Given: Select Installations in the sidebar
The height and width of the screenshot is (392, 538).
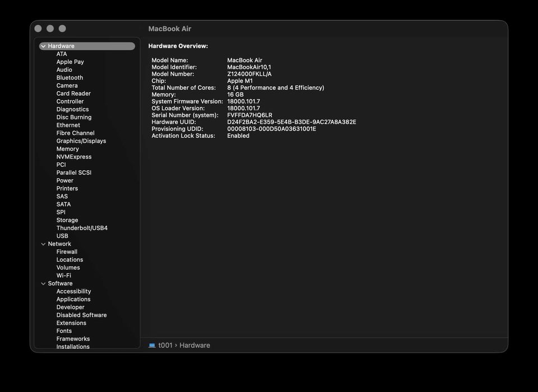Looking at the screenshot, I should (73, 347).
